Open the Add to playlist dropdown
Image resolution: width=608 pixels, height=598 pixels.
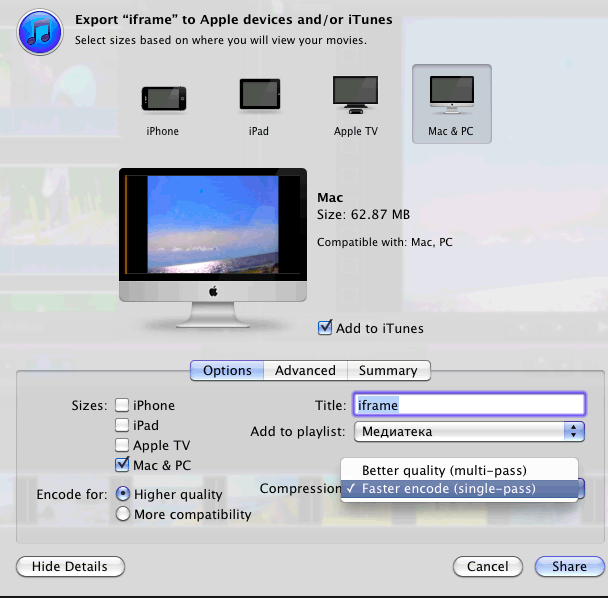[x=469, y=431]
